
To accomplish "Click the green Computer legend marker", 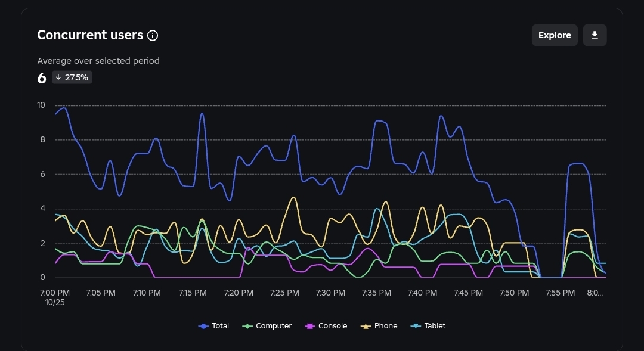I will [247, 326].
